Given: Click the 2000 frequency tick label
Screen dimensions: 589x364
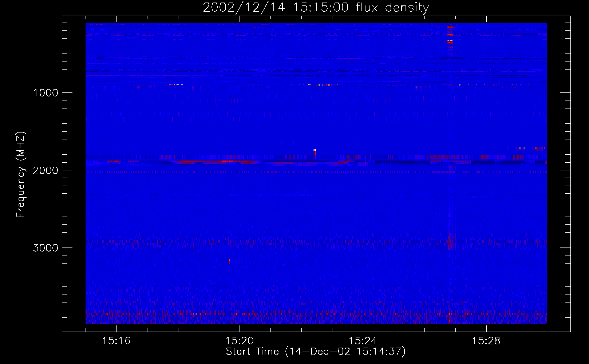Looking at the screenshot, I should 46,170.
